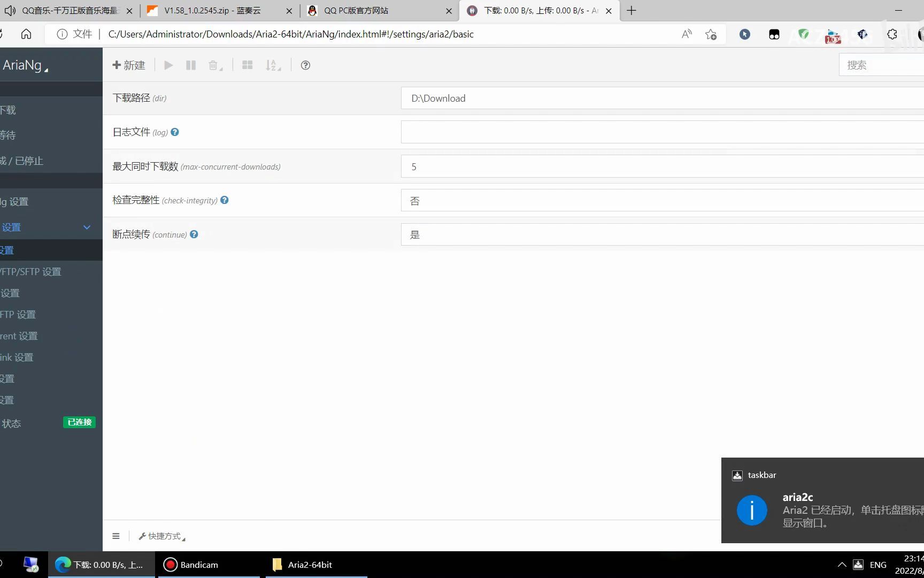Click the aria2c notification popup
The width and height of the screenshot is (924, 578).
click(x=822, y=500)
